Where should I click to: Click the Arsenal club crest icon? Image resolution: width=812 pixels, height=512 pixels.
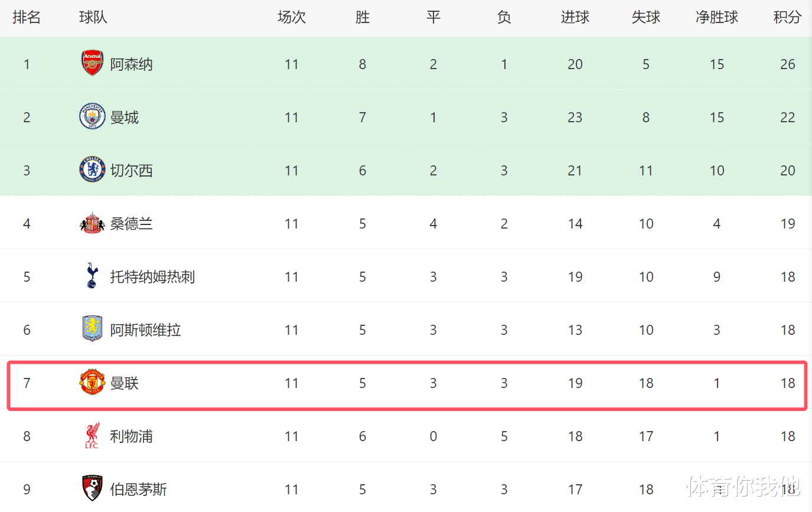pos(92,64)
